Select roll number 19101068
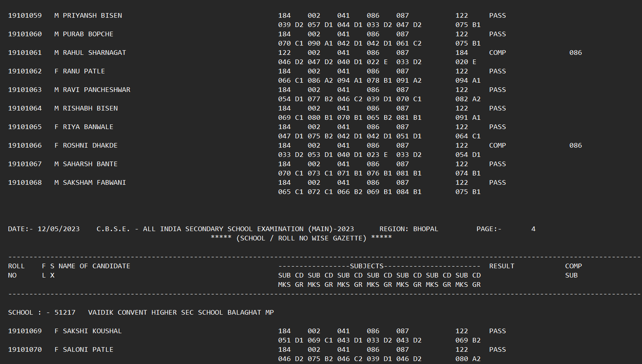This screenshot has width=642, height=364. coord(25,183)
